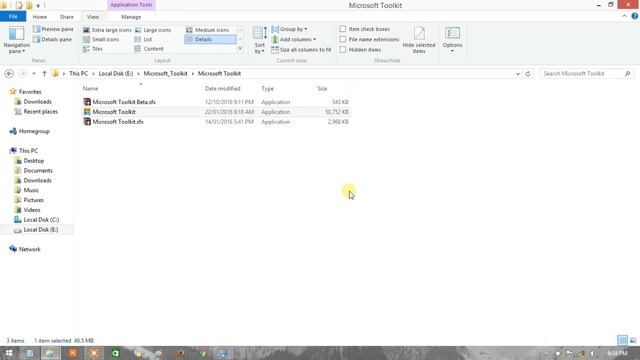Open Music folder in sidebar
640x360 pixels.
31,190
